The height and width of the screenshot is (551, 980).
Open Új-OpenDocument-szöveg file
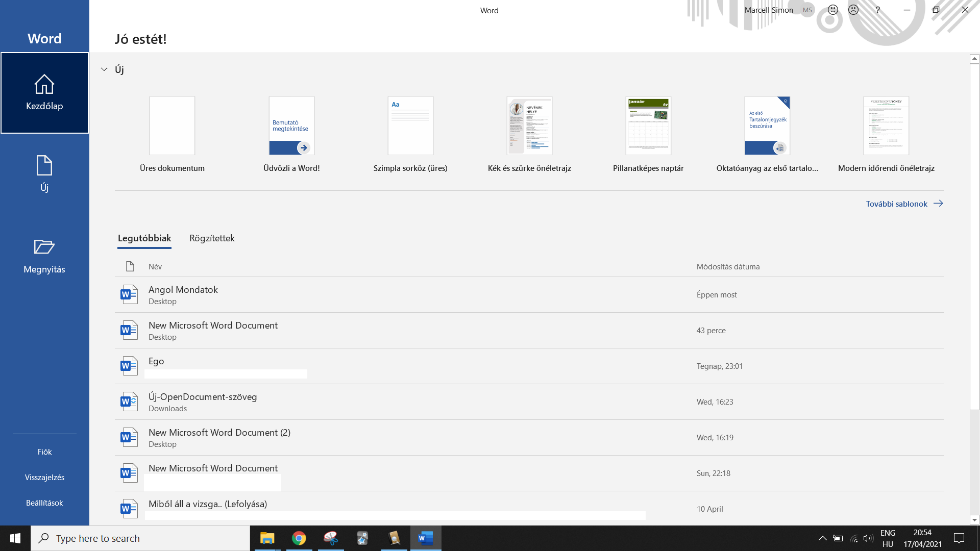coord(529,402)
